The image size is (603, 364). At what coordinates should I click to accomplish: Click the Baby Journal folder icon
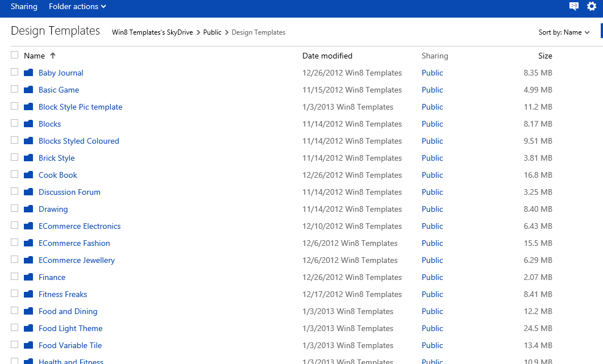tap(28, 73)
